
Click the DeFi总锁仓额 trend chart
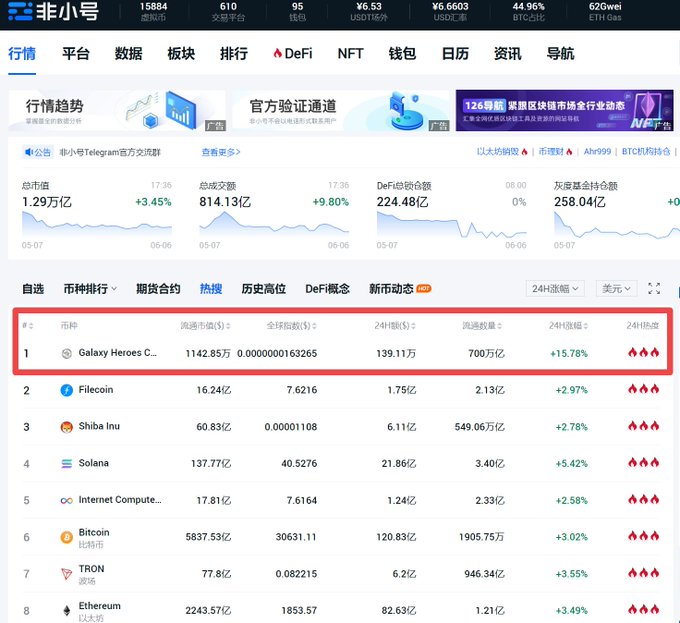click(x=451, y=224)
